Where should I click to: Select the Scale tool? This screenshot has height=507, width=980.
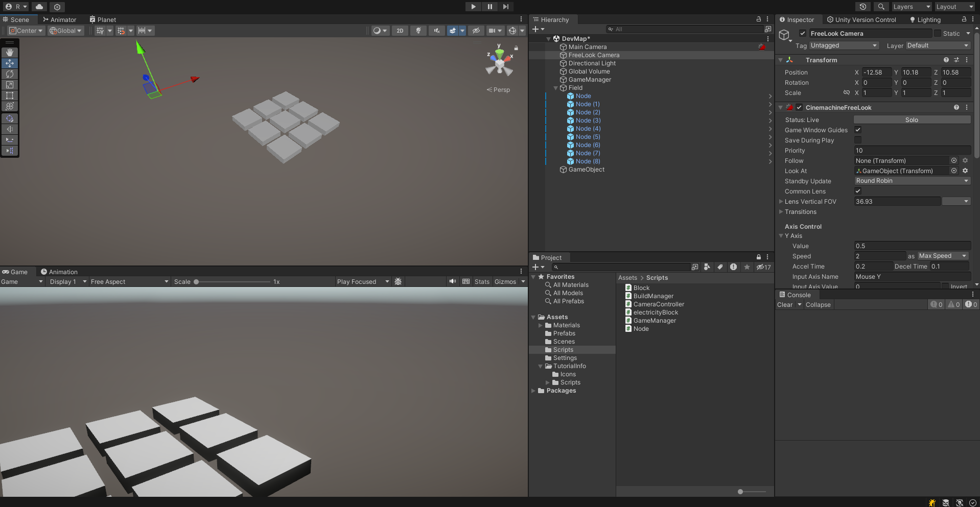click(x=10, y=85)
